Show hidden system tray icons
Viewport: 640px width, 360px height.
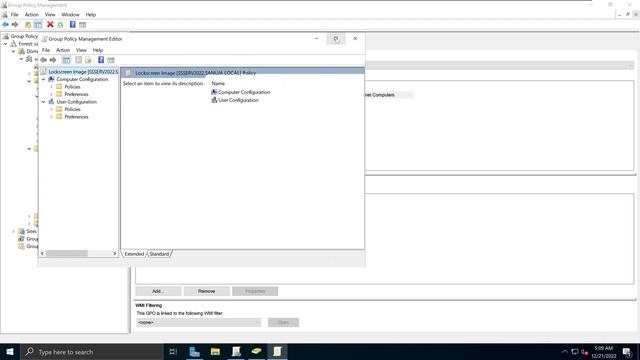(564, 351)
